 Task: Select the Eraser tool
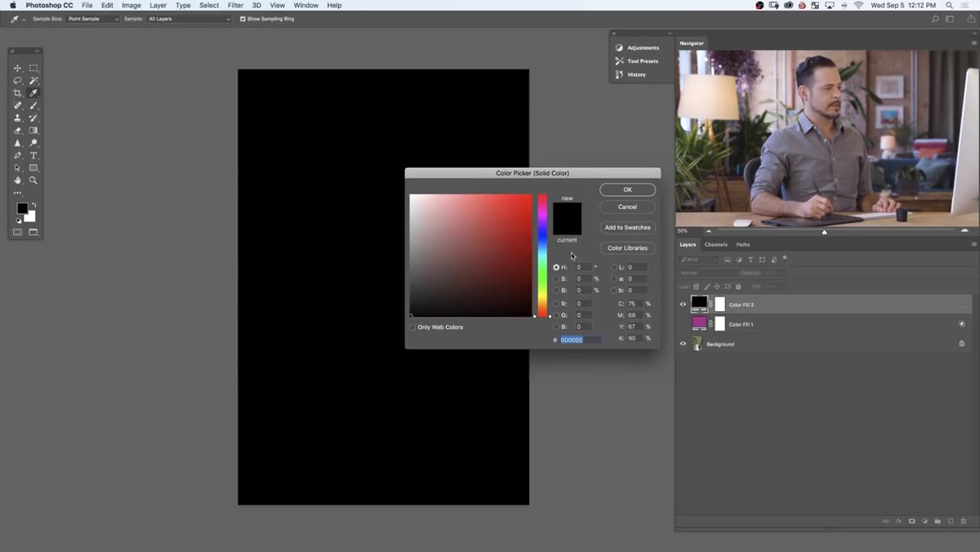click(x=17, y=131)
